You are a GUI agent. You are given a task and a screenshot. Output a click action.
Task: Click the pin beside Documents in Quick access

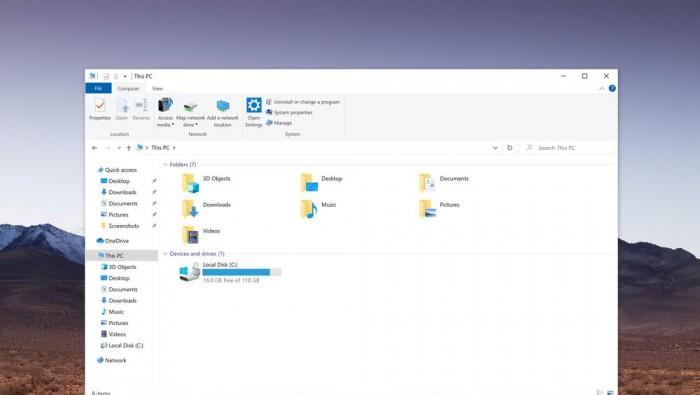(154, 203)
